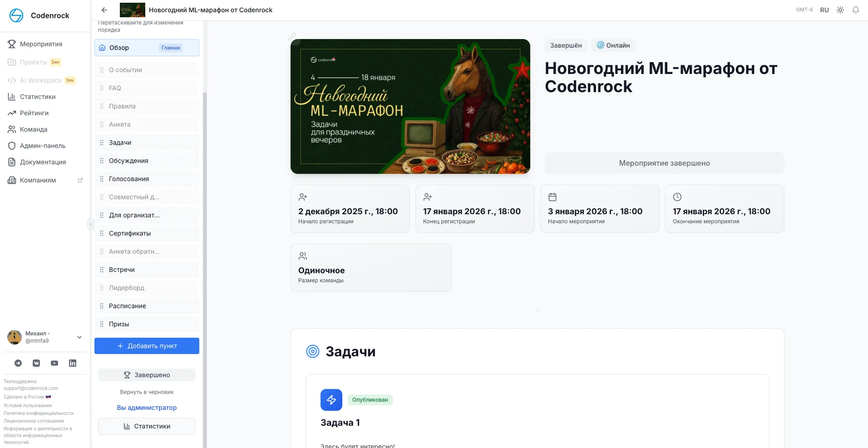
Task: Open Рейтинги in the left navigation
Action: 34,113
